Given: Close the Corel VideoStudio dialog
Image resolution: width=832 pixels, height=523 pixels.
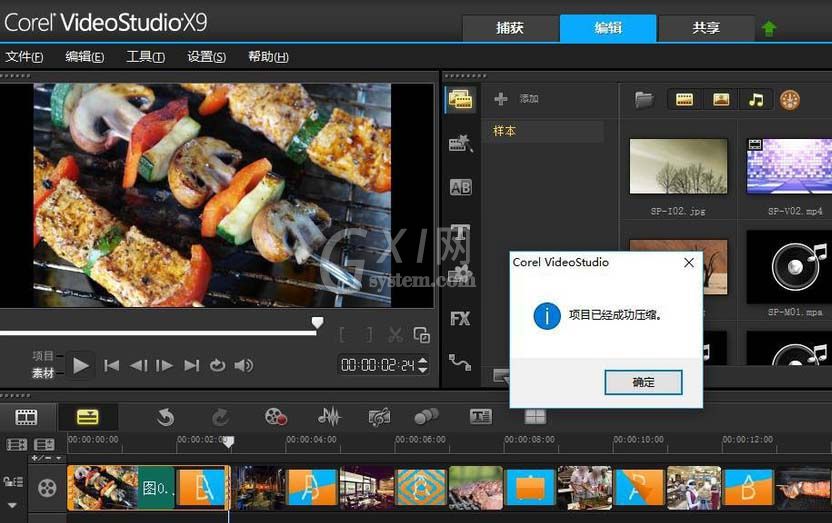Looking at the screenshot, I should click(689, 263).
